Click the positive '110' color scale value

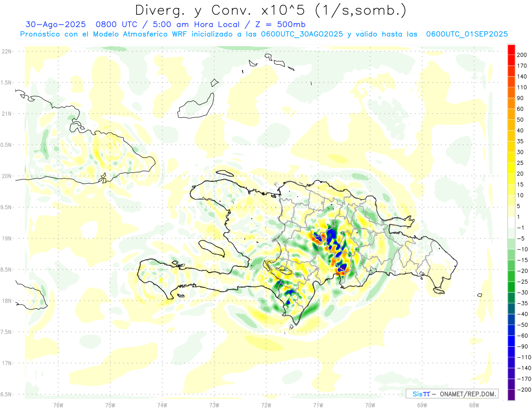pyautogui.click(x=522, y=87)
